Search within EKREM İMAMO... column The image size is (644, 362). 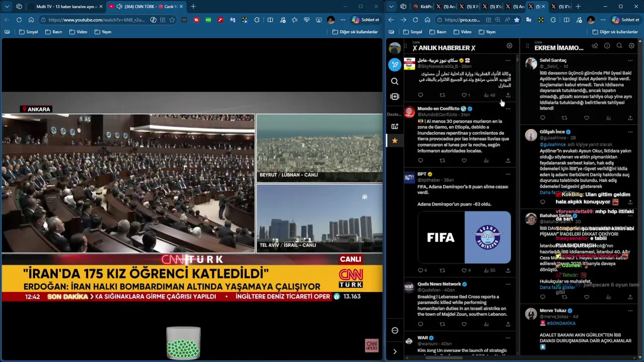tap(619, 46)
